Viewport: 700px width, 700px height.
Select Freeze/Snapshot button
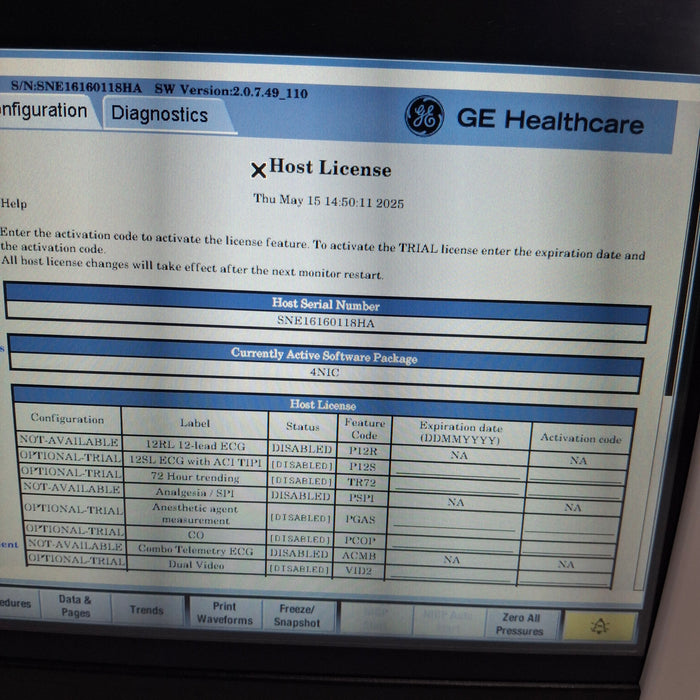point(297,615)
